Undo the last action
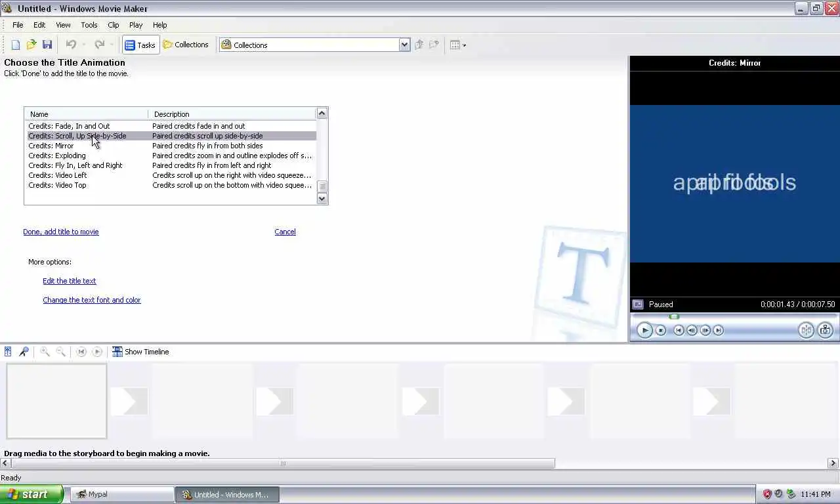The width and height of the screenshot is (840, 504). pyautogui.click(x=71, y=45)
